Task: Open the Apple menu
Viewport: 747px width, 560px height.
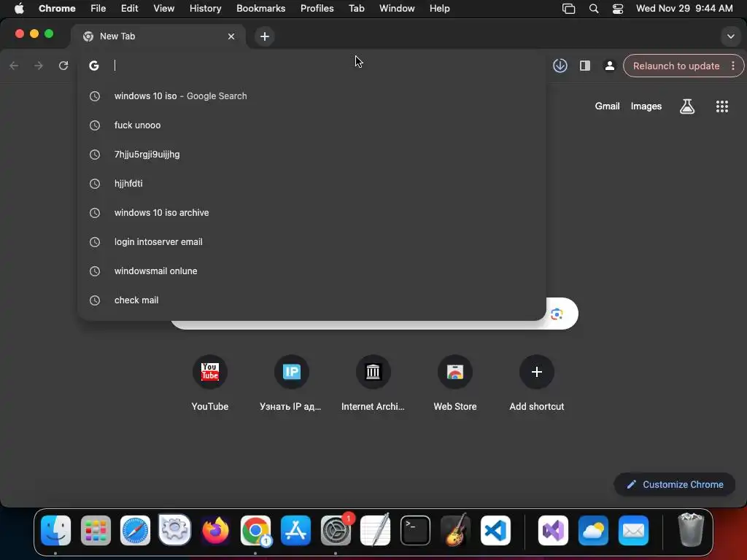Action: [x=19, y=9]
